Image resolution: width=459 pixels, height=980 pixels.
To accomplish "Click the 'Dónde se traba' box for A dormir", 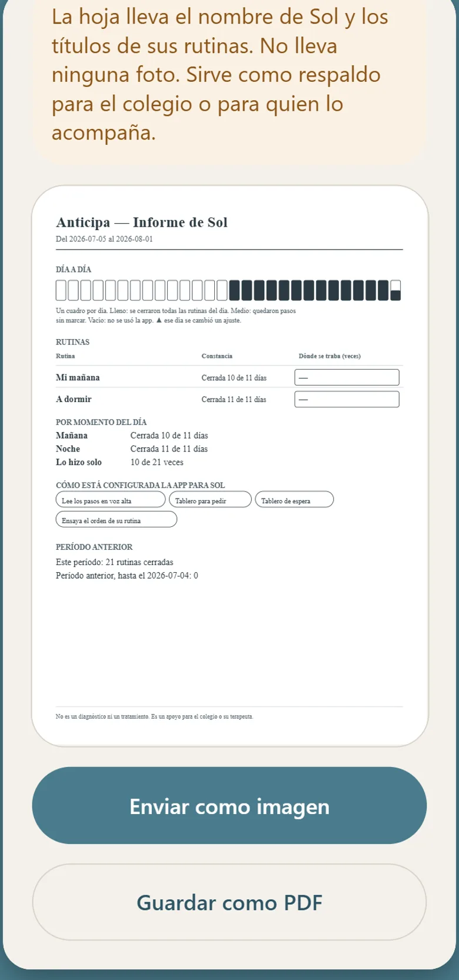I will 347,399.
